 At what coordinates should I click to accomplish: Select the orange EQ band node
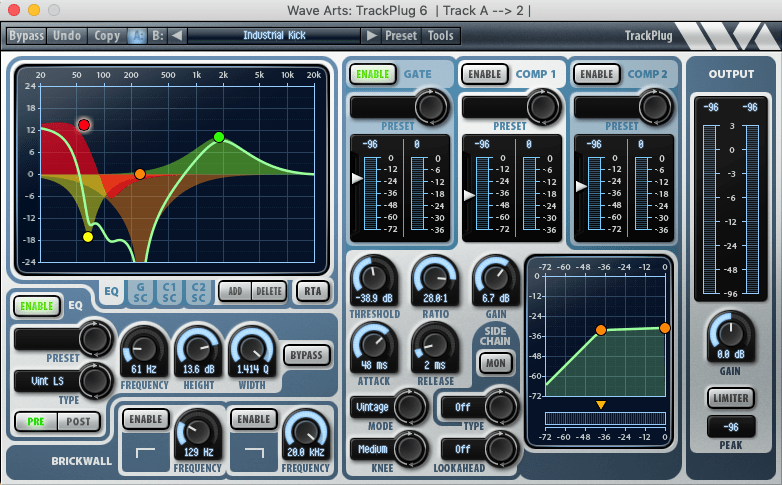pyautogui.click(x=140, y=174)
